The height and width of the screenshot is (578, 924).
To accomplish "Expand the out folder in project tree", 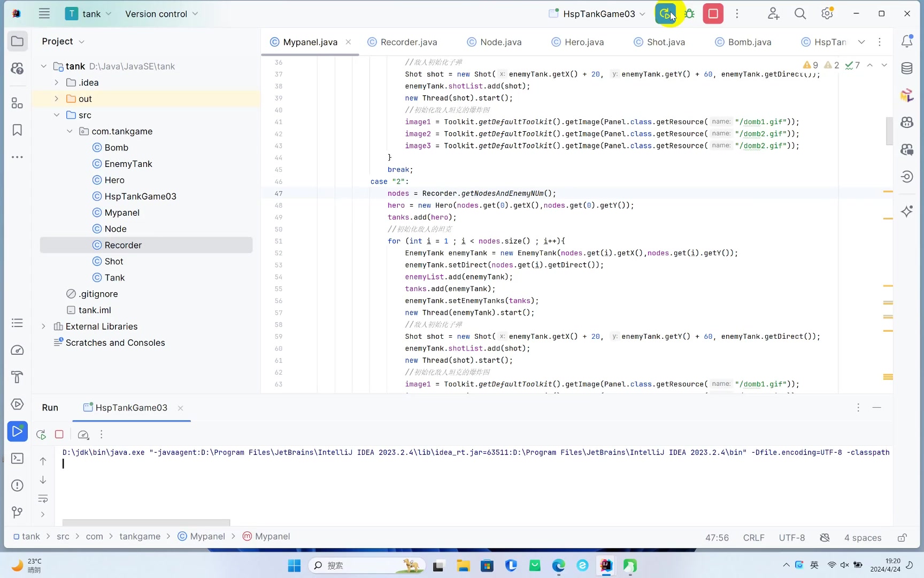I will point(57,99).
